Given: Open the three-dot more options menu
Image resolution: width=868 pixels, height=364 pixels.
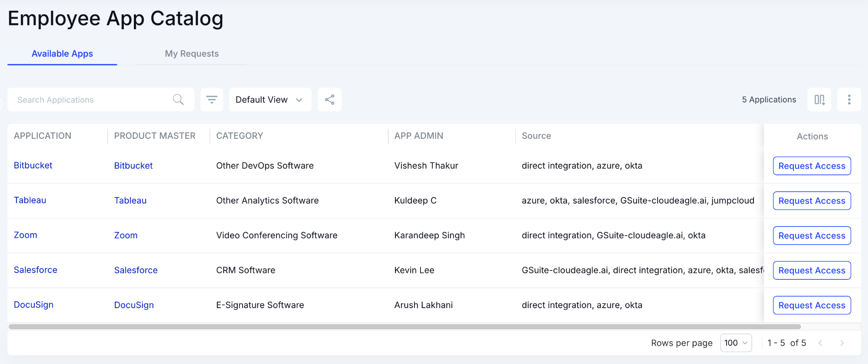Looking at the screenshot, I should tap(849, 99).
